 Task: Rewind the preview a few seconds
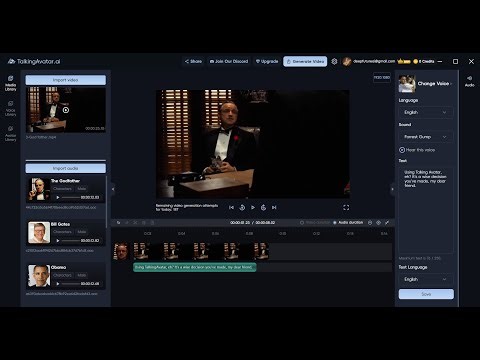coord(242,207)
